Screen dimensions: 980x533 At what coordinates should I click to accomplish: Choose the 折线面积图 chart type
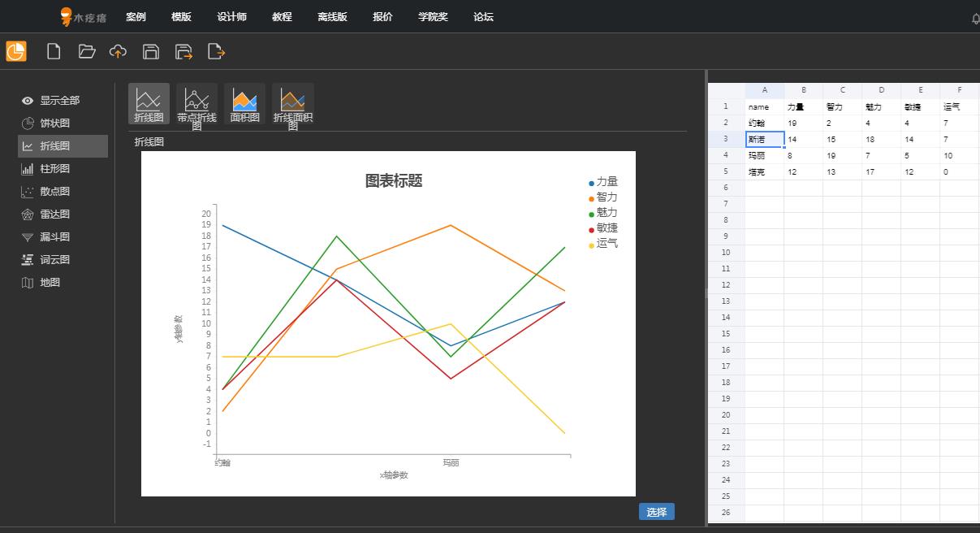(292, 103)
